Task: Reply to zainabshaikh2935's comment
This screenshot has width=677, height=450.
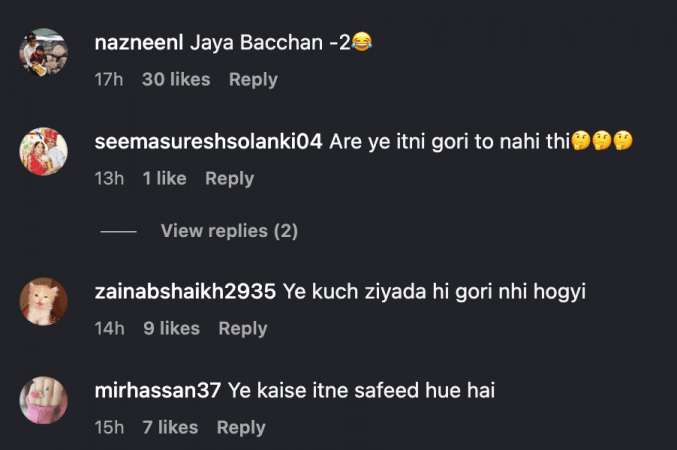Action: click(x=243, y=328)
